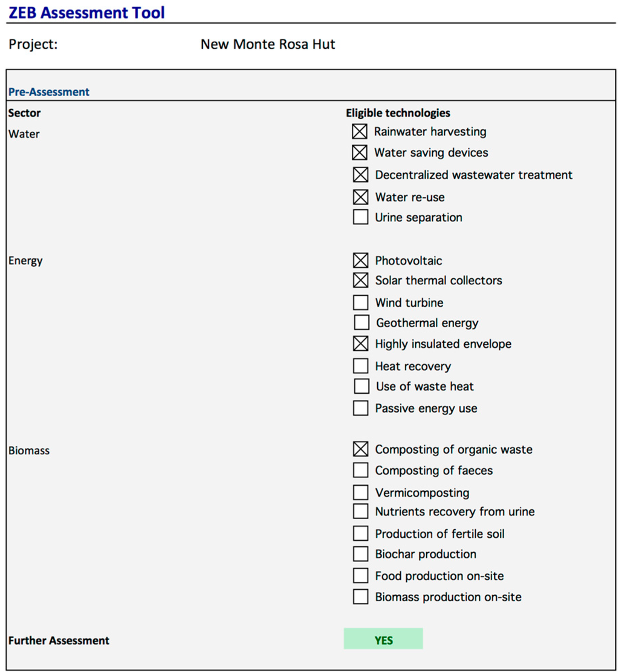619x672 pixels.
Task: Enable Passive energy use checkbox
Action: click(x=360, y=408)
